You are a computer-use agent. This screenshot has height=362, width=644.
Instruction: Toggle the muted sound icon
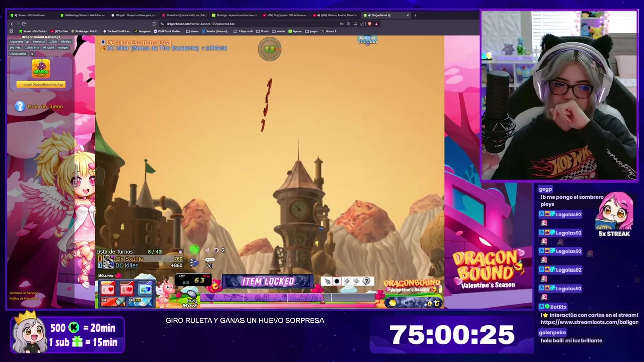(207, 250)
